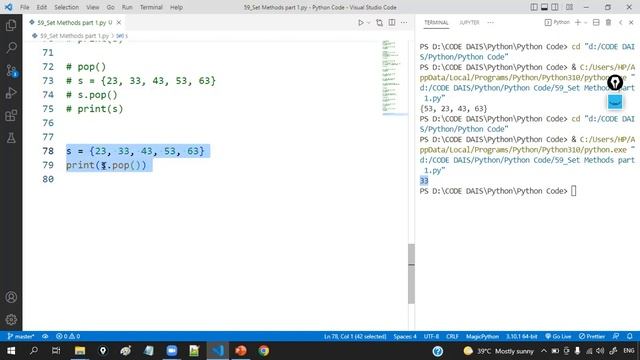Image resolution: width=640 pixels, height=360 pixels.
Task: Open the Explorer view in activity bar
Action: click(x=11, y=25)
